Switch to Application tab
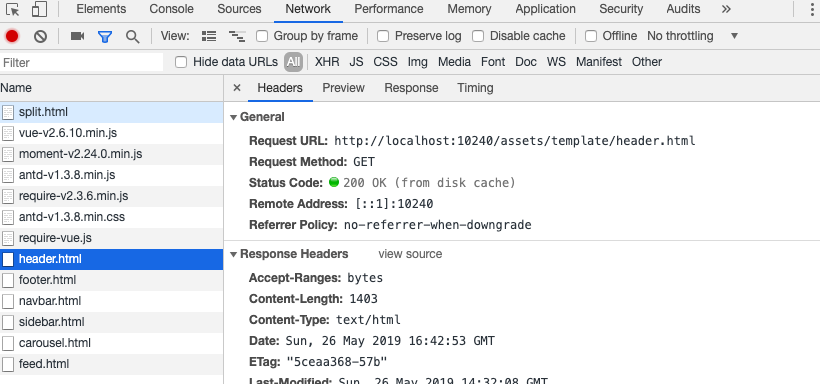The image size is (820, 384). [545, 9]
